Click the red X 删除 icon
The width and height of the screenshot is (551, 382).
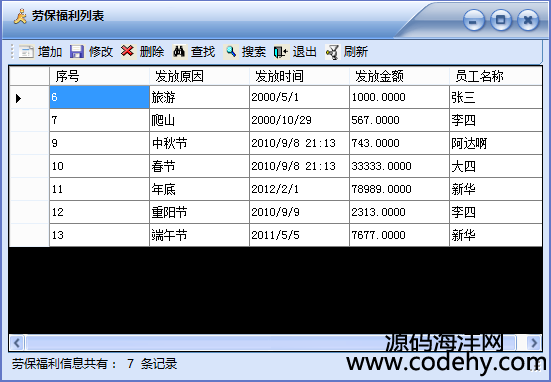128,51
